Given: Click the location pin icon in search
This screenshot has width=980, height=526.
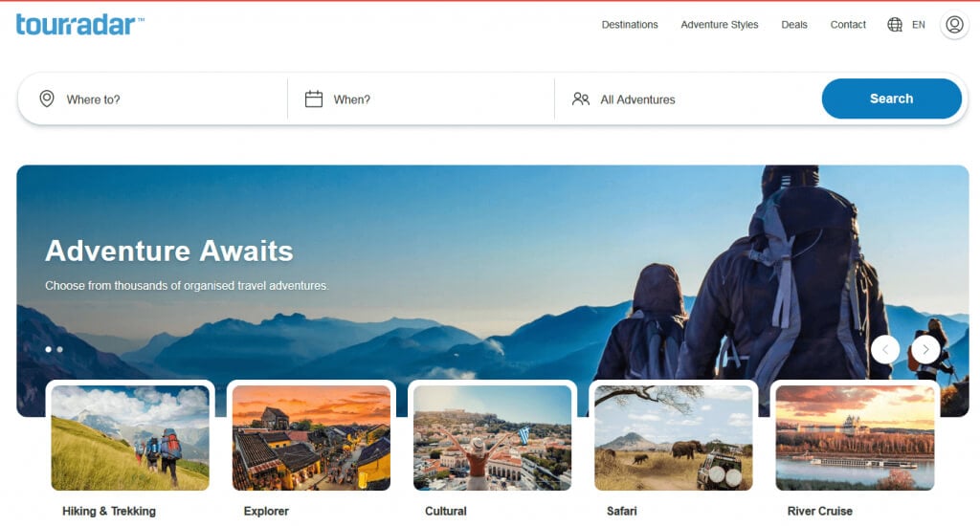Looking at the screenshot, I should [47, 99].
